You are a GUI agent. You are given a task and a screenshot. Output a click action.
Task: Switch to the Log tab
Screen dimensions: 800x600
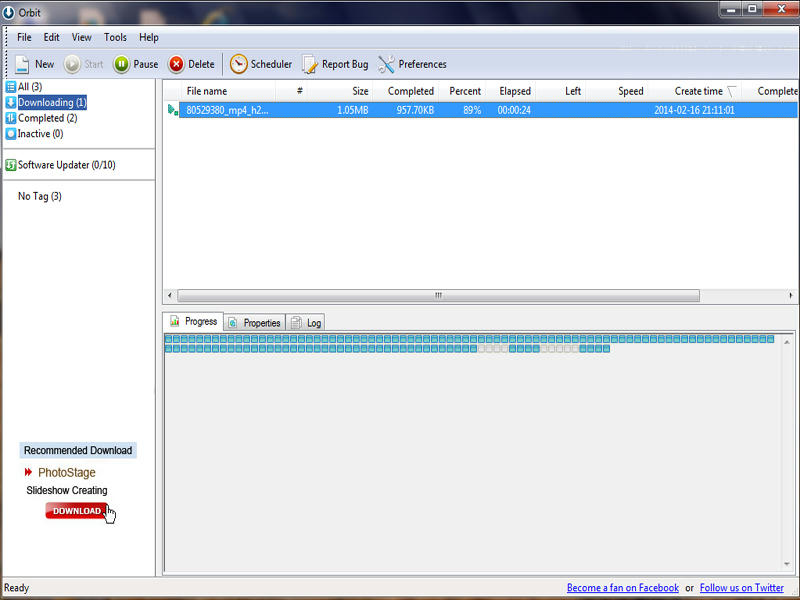pyautogui.click(x=306, y=322)
